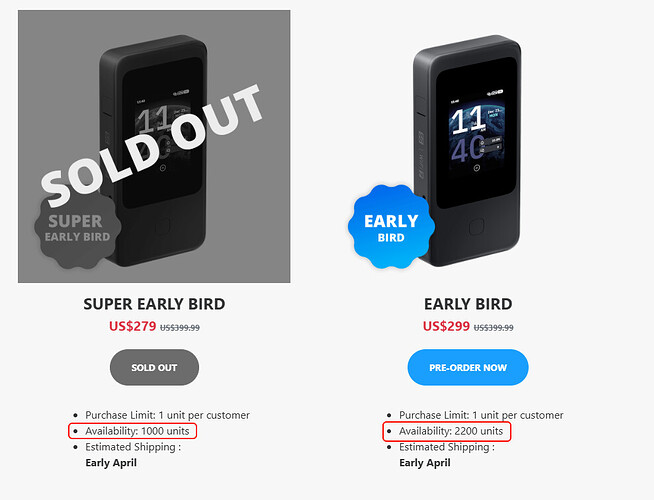Click the blue PRE-ORDER NOW button

(x=468, y=367)
